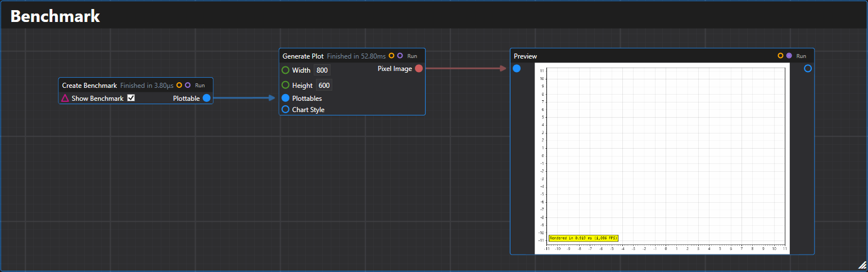Click the Plottables input port
Screen dimensions: 868x272
[286, 98]
